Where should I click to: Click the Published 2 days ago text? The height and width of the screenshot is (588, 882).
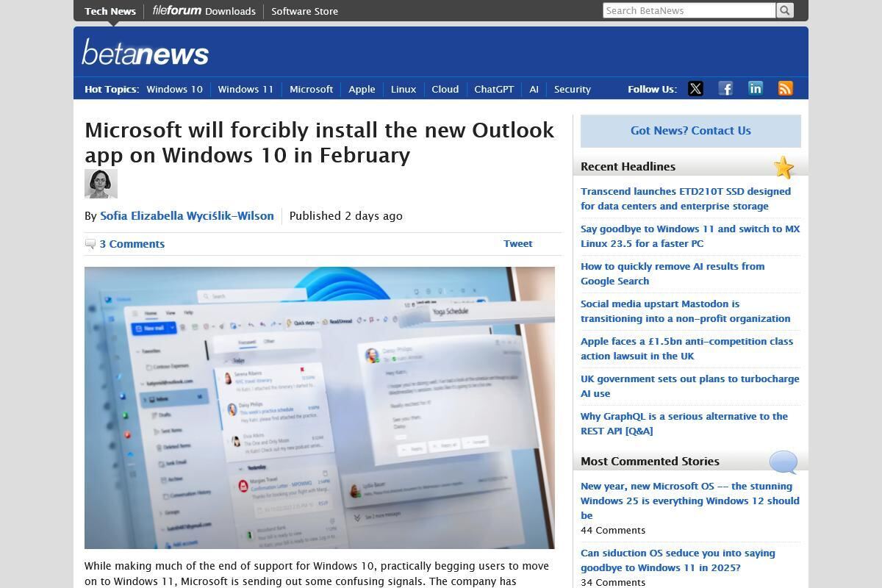pos(345,216)
